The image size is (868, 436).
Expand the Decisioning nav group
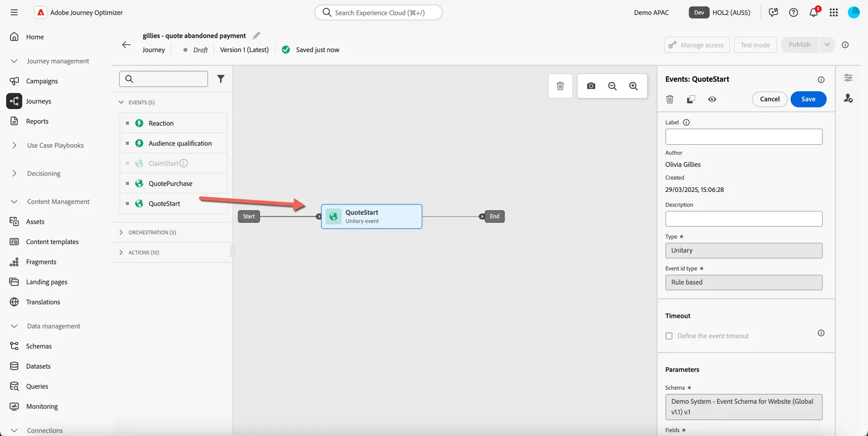click(14, 174)
